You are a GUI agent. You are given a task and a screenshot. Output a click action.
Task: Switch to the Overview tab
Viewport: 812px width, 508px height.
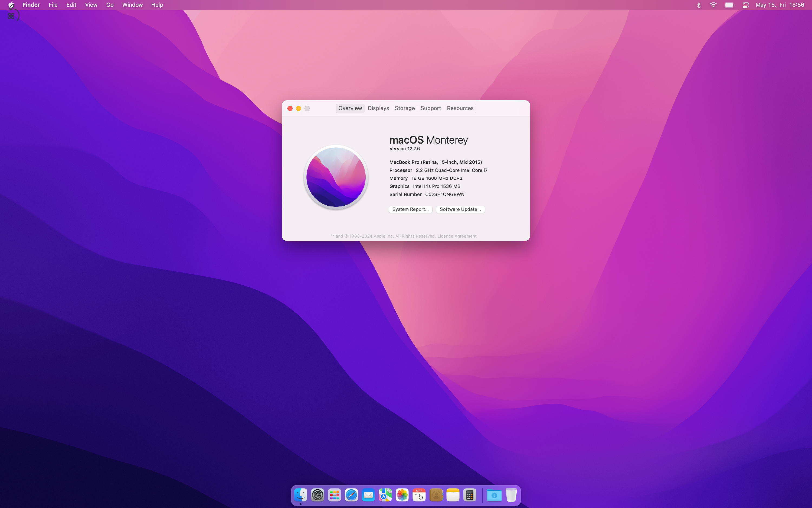point(350,108)
